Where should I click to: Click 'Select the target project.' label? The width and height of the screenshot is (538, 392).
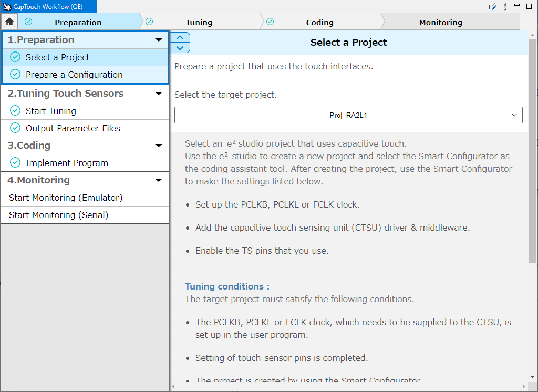[x=225, y=95]
